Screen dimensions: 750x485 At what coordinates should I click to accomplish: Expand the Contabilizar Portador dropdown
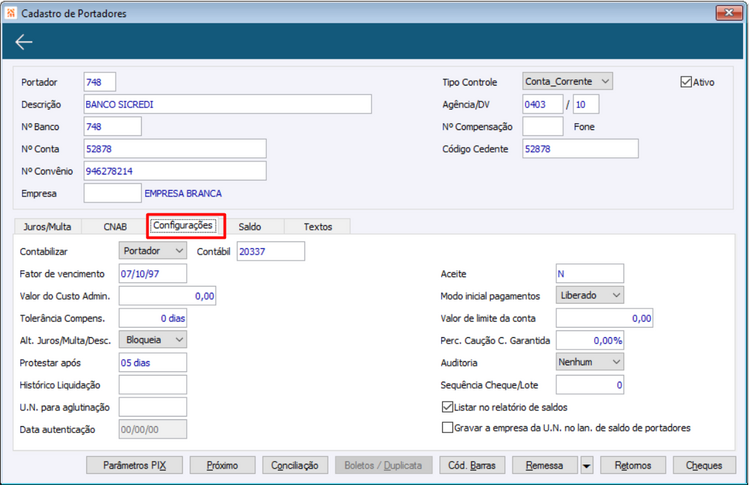click(x=153, y=251)
